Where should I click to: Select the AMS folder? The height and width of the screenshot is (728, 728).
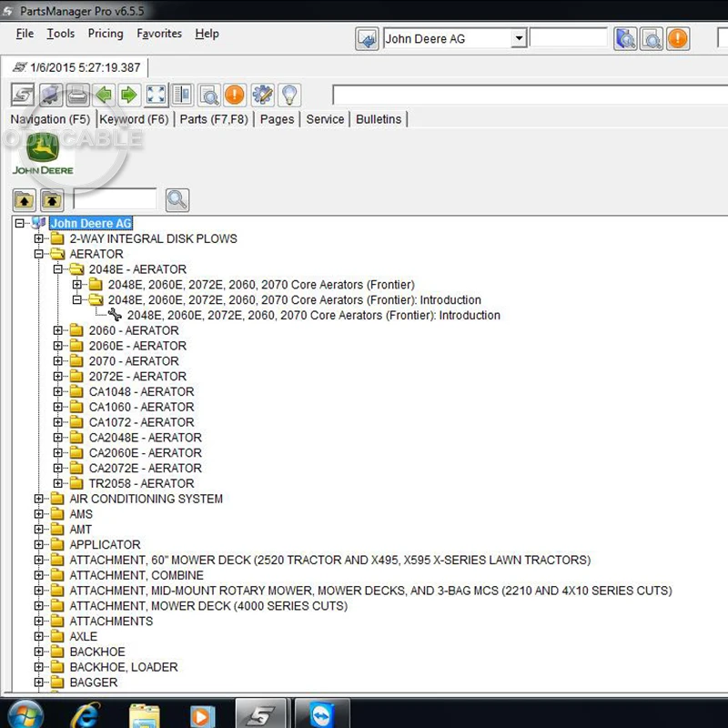coord(81,514)
